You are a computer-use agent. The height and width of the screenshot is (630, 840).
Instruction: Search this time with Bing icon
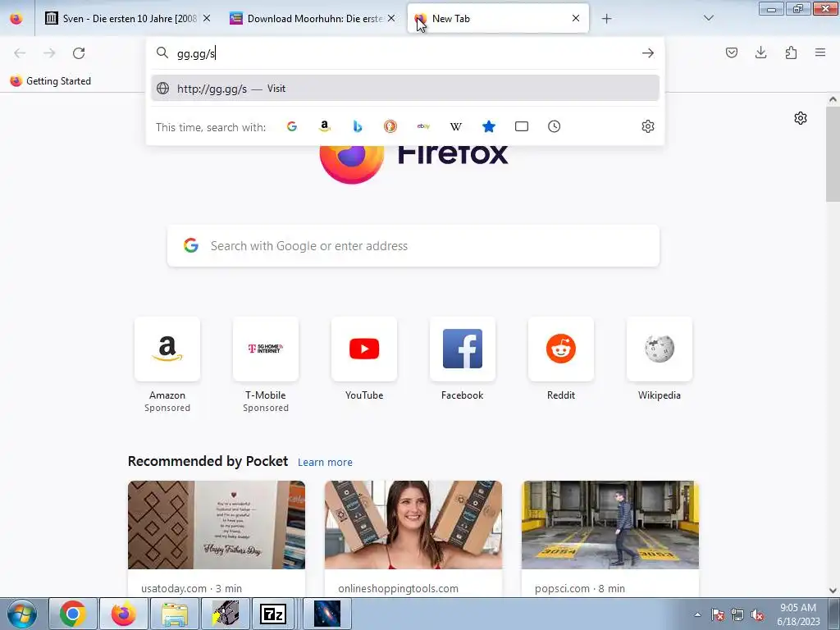[358, 126]
